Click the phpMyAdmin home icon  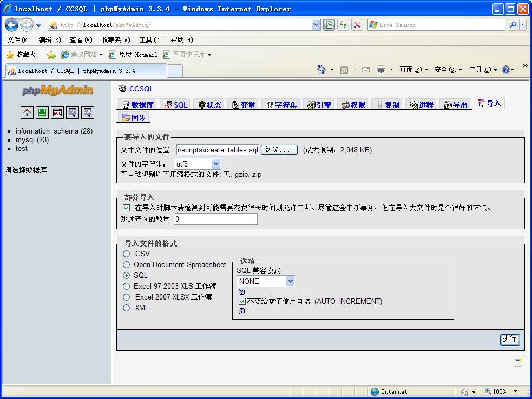point(27,112)
